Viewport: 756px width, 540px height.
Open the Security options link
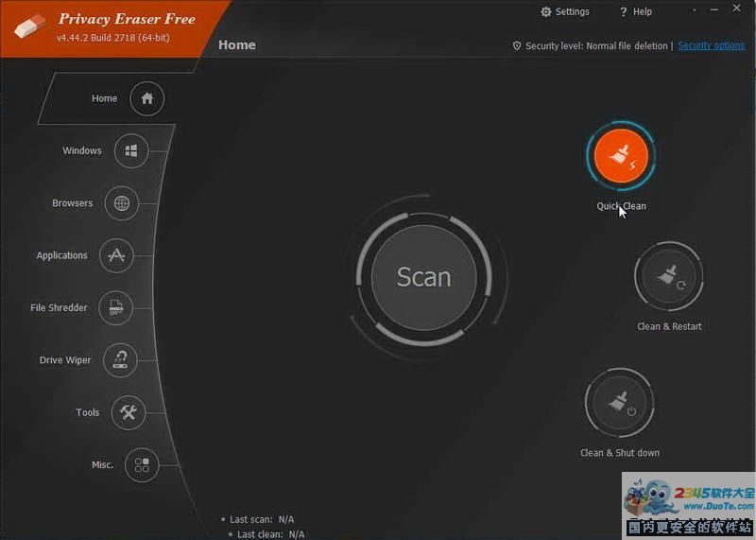click(712, 45)
